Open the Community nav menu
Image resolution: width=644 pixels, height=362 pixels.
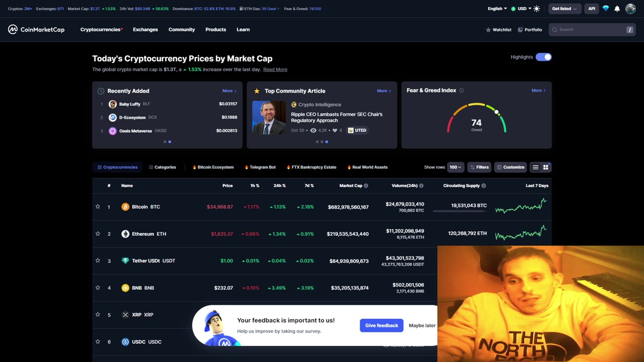pyautogui.click(x=182, y=30)
